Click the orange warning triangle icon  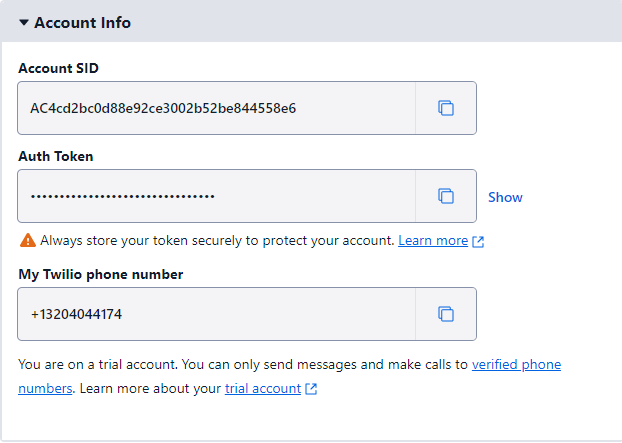[x=28, y=240]
